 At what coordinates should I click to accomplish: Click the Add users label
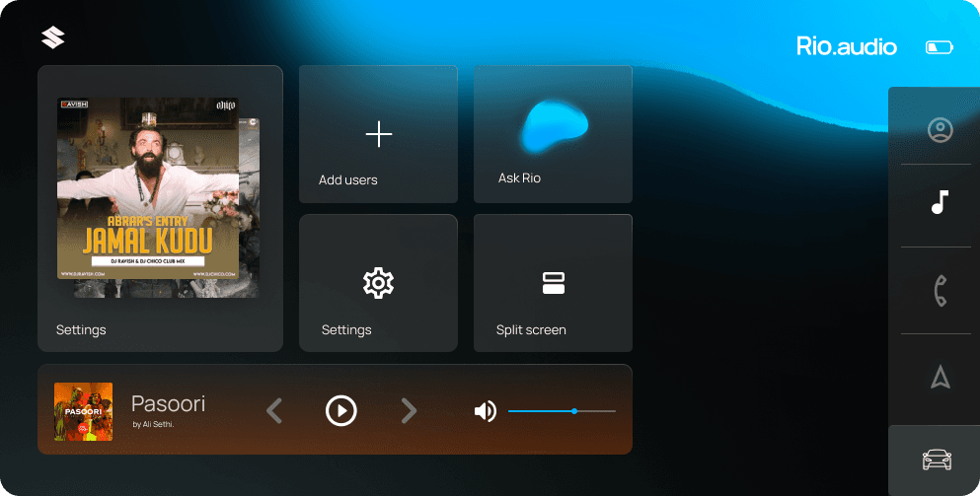point(348,179)
